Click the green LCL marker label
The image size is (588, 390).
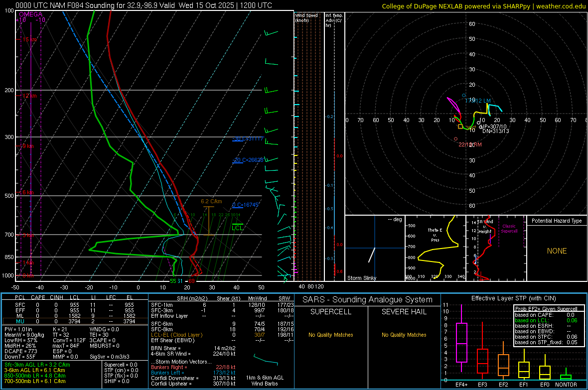237,228
